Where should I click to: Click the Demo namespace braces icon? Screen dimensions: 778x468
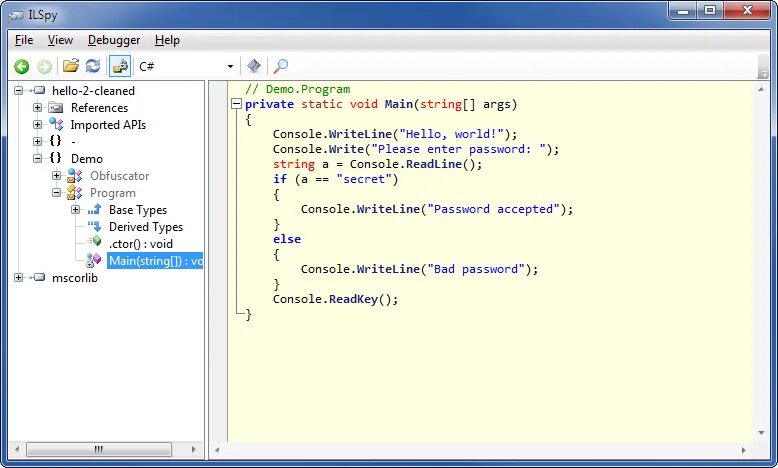[x=56, y=158]
